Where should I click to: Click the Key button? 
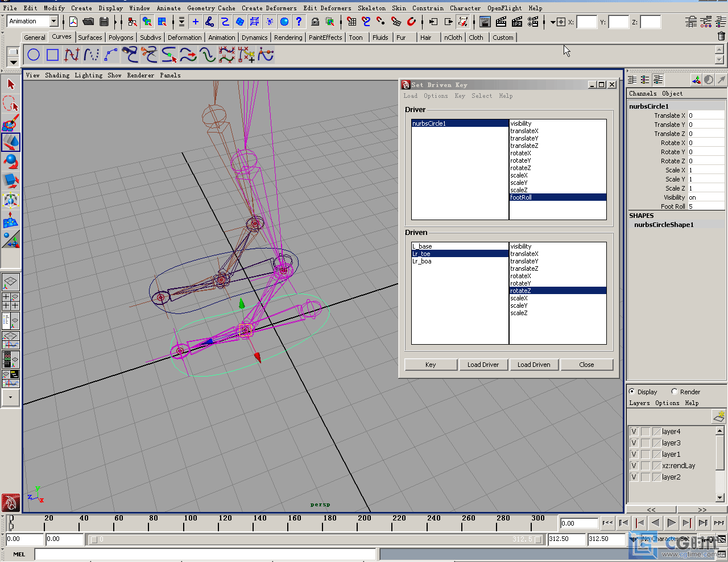431,365
